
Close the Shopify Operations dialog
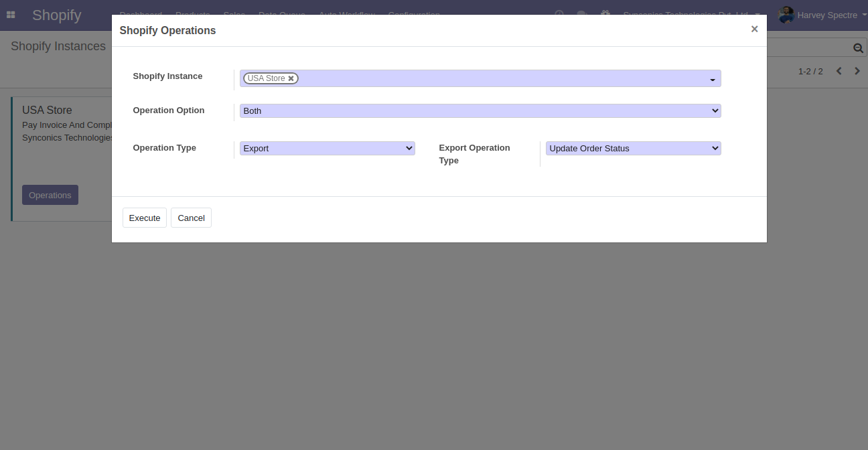click(754, 29)
